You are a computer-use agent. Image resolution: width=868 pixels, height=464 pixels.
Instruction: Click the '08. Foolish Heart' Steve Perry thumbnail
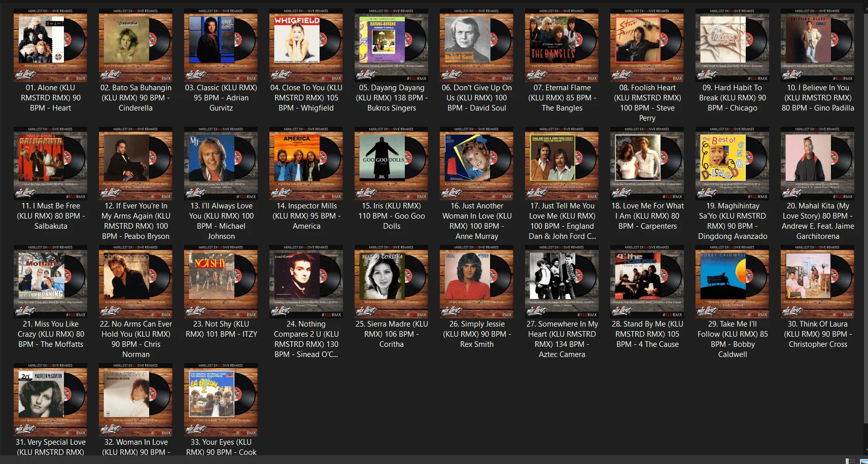(647, 45)
